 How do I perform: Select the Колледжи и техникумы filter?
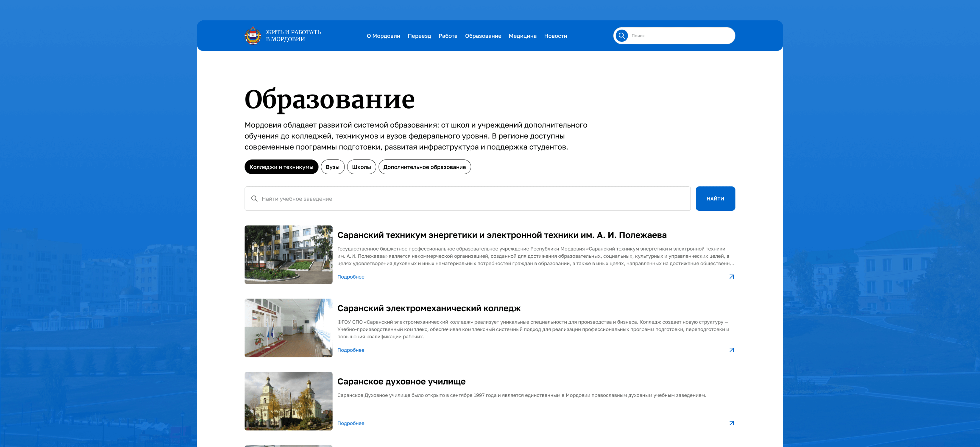[281, 167]
